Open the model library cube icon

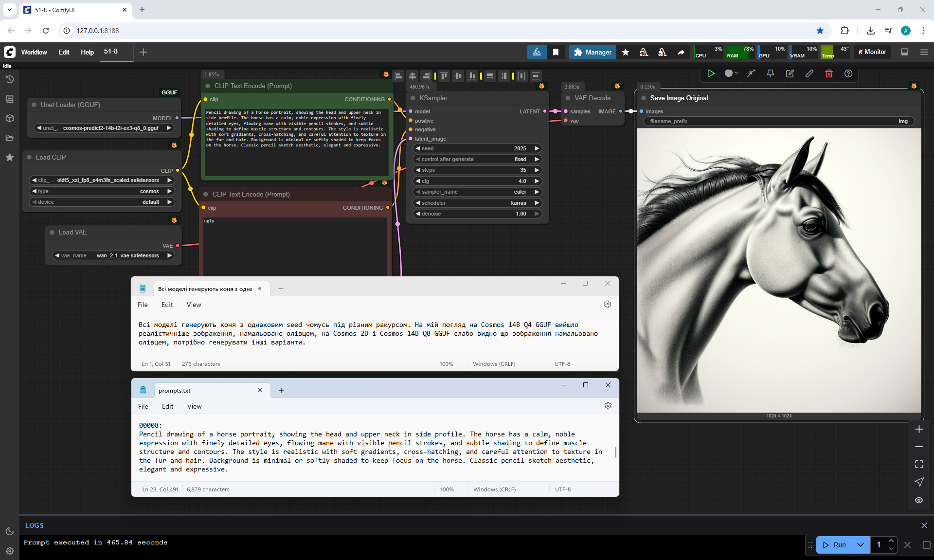9,118
